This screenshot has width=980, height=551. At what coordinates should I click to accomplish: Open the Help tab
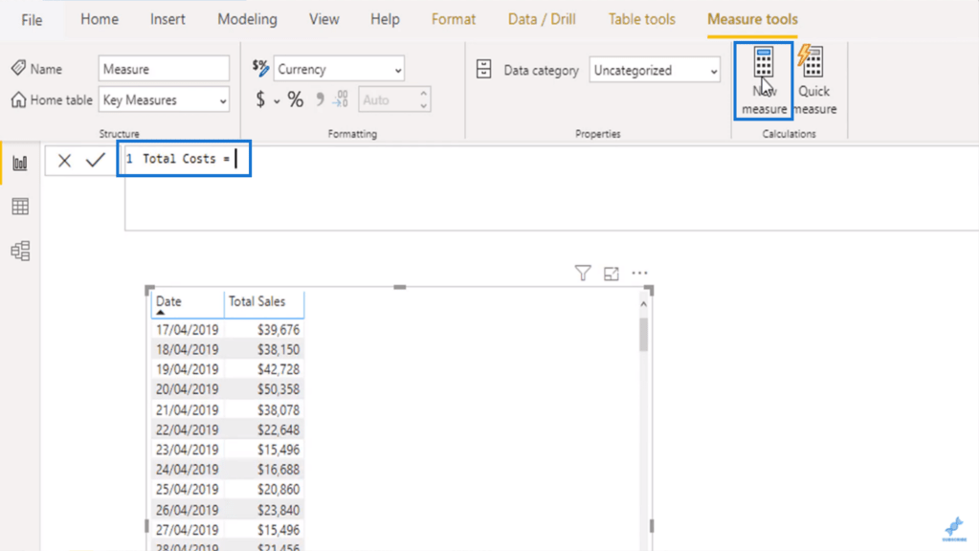coord(385,19)
